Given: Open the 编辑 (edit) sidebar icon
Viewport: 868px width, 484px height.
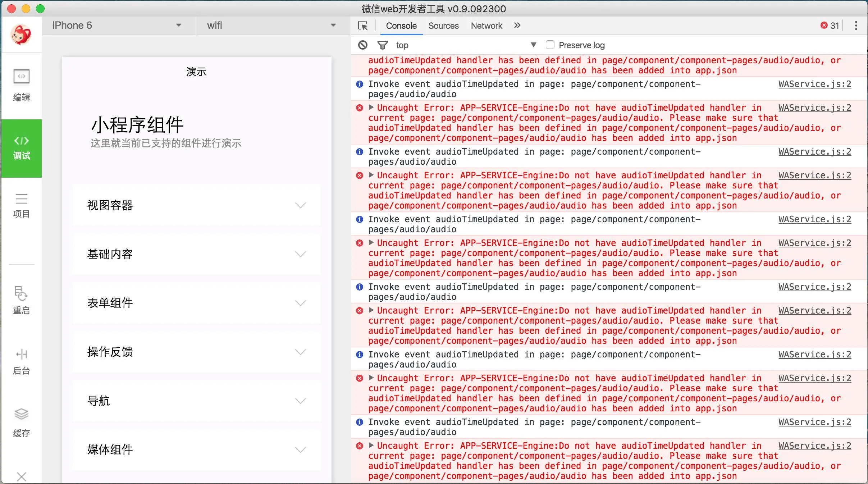Looking at the screenshot, I should tap(21, 85).
